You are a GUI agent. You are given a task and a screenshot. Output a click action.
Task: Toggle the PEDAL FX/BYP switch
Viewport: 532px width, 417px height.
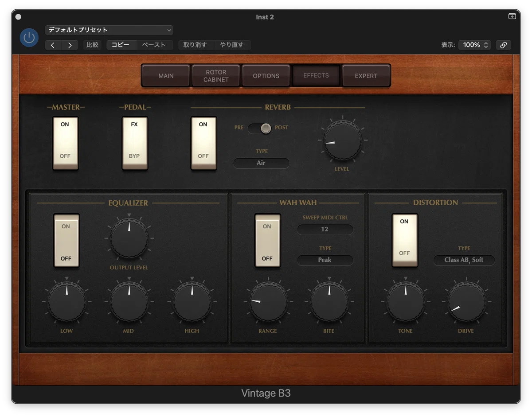coord(135,143)
